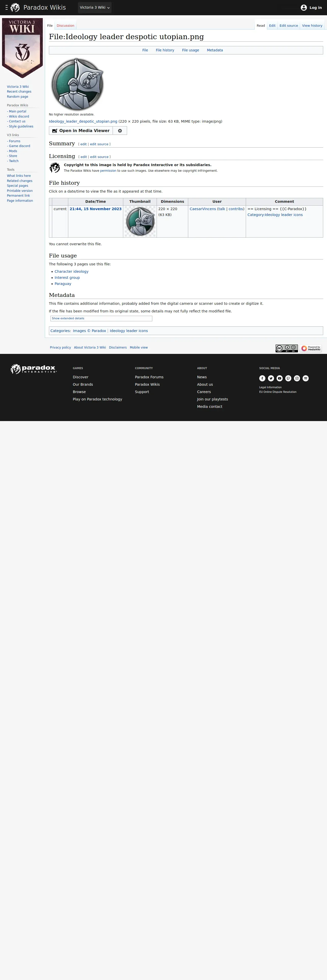The height and width of the screenshot is (980, 327).
Task: Jump to File anchor link in toc
Action: coord(145,50)
